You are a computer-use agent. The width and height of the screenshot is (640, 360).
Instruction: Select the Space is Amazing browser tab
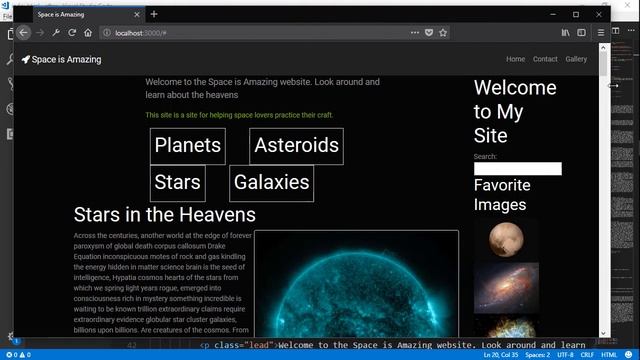(x=89, y=15)
